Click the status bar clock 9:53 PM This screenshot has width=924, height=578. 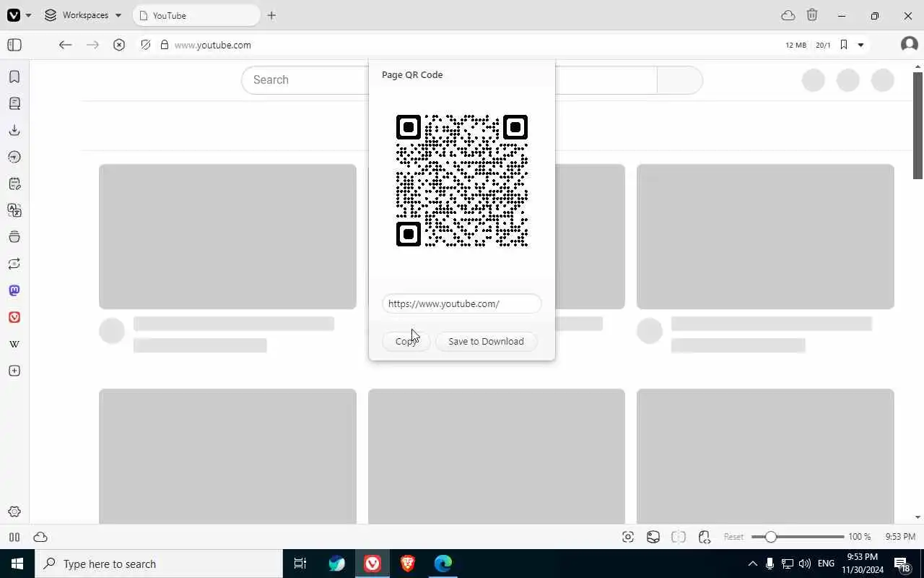[900, 537]
